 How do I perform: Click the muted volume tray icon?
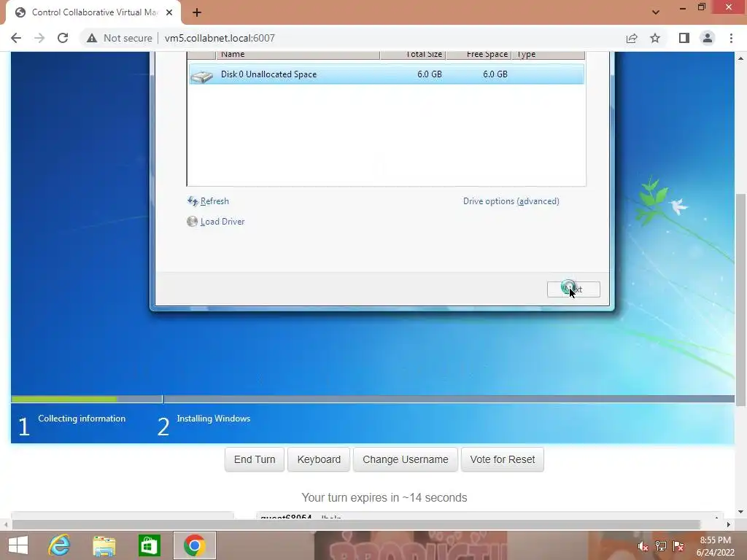pyautogui.click(x=643, y=546)
